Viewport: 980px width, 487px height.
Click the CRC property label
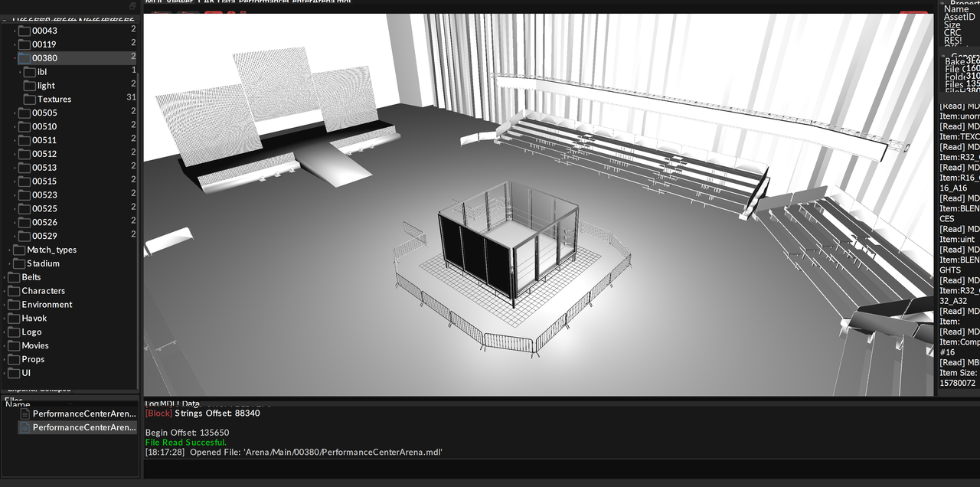click(952, 33)
